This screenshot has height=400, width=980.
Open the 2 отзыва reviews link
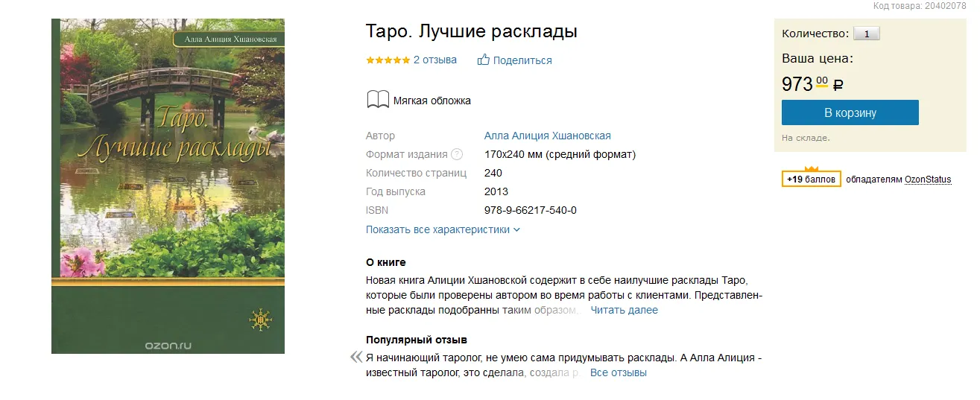click(x=435, y=60)
